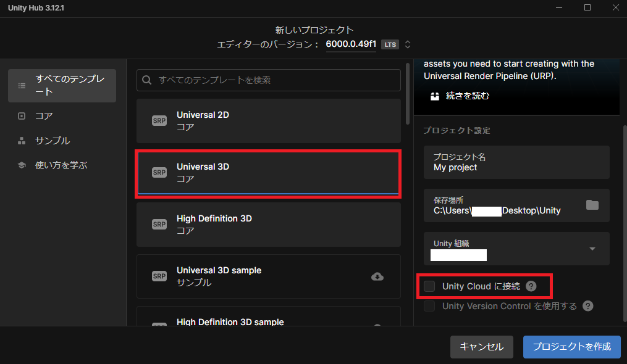Download the Universal 3D sample template
627x364 pixels.
[377, 276]
